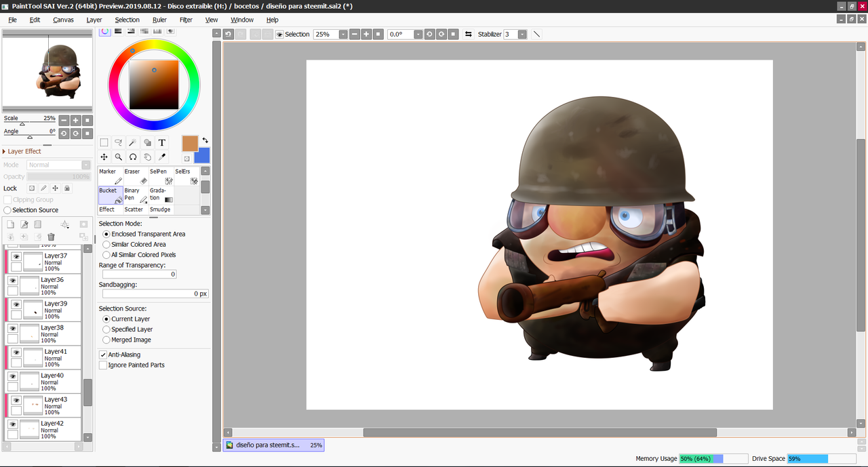Swap foreground and background colors
Image resolution: width=868 pixels, height=467 pixels.
[205, 140]
